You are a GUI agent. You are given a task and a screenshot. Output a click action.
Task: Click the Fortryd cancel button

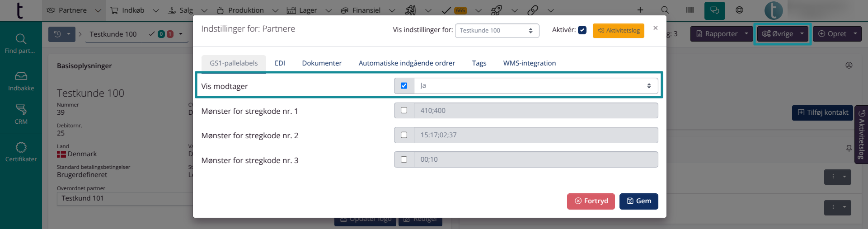[x=591, y=201]
